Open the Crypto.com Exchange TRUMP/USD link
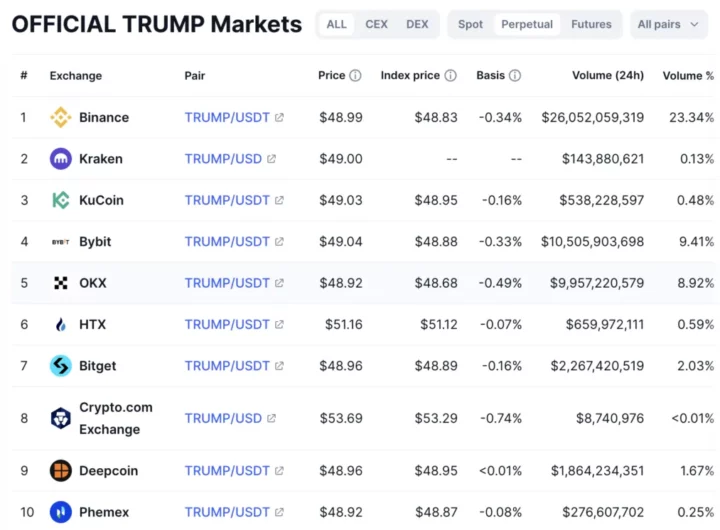This screenshot has height=530, width=720. (x=223, y=418)
